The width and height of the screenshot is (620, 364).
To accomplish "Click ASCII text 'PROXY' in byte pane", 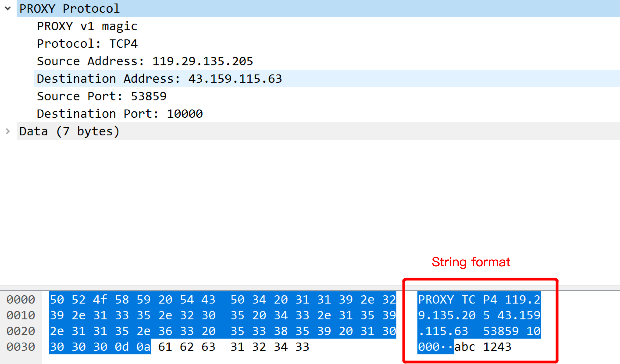I will [436, 300].
